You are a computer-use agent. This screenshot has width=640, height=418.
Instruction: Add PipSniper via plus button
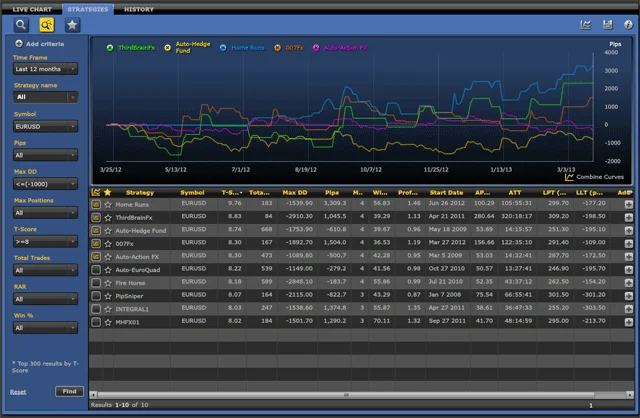pyautogui.click(x=629, y=296)
